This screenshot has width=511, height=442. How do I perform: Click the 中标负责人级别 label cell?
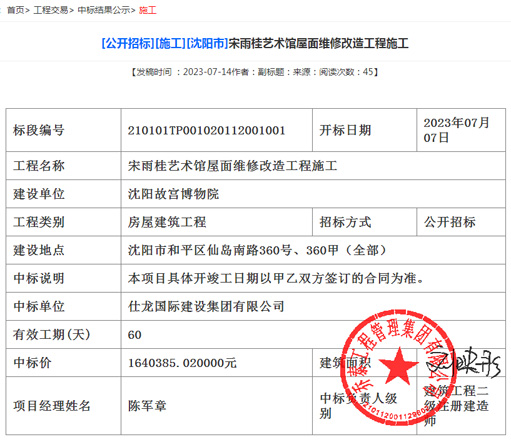tap(364, 406)
